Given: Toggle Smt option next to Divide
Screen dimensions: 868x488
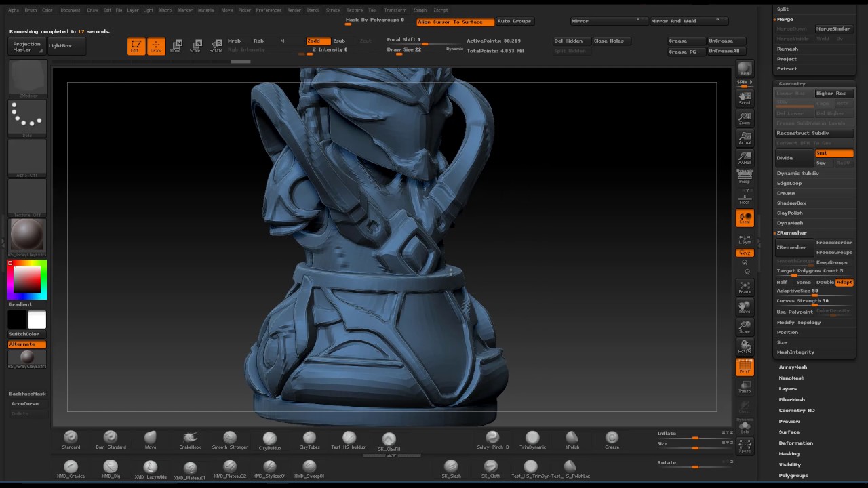Looking at the screenshot, I should tap(834, 153).
